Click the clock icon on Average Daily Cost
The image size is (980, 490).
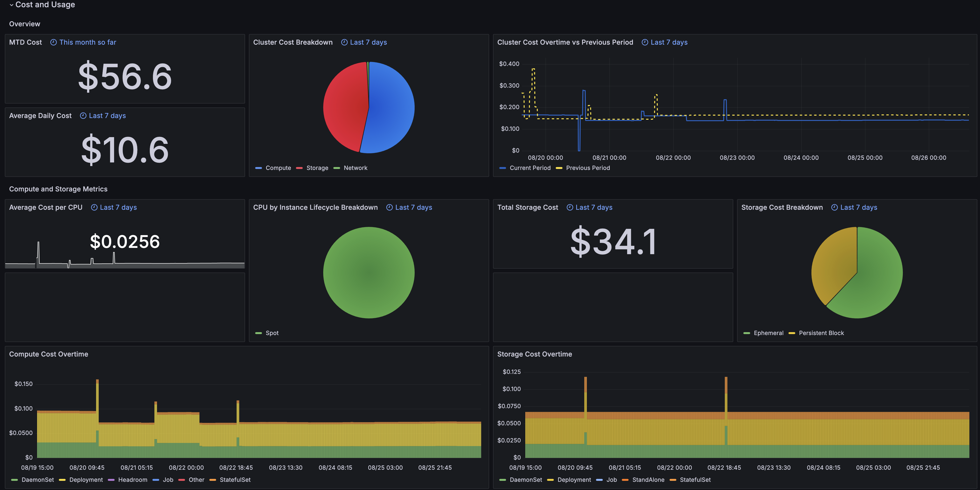click(x=83, y=116)
